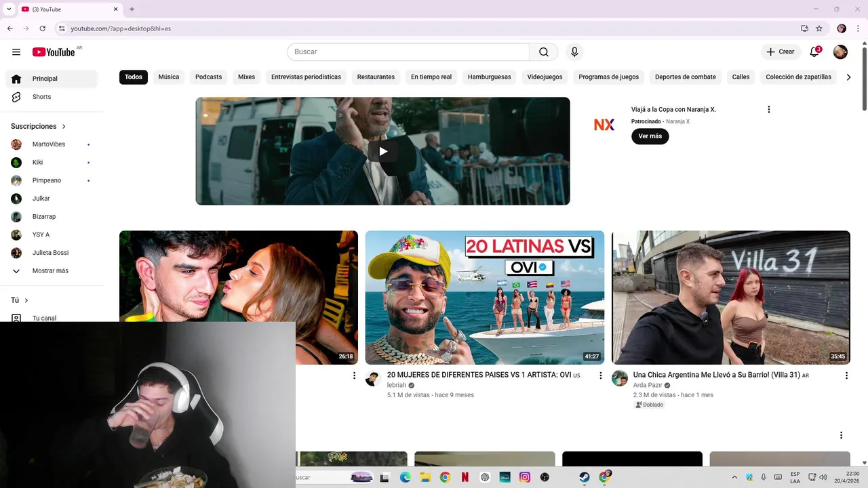
Task: Open Julieta Bossi subscription channel
Action: click(52, 253)
